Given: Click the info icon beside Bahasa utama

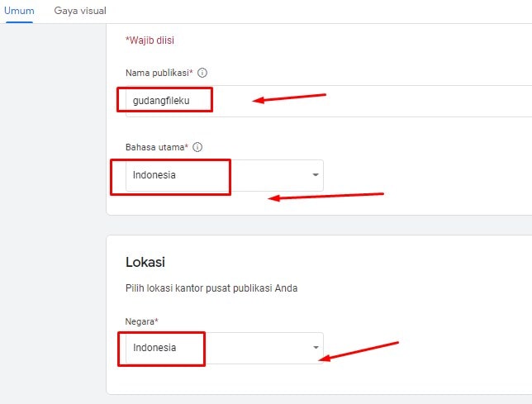Looking at the screenshot, I should point(197,147).
